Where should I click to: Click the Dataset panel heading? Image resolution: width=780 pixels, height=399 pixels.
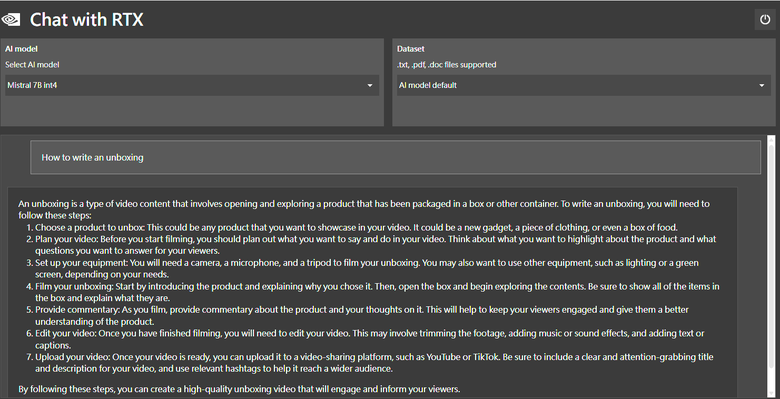(x=411, y=49)
